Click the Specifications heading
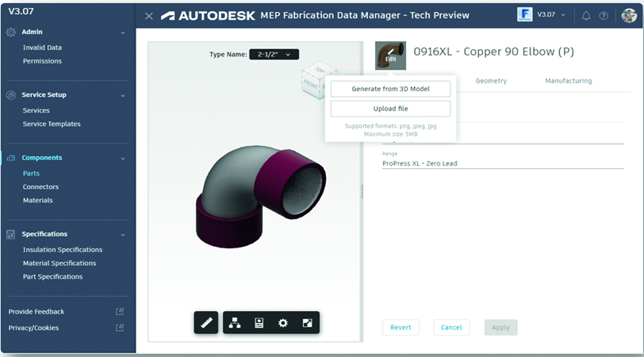The width and height of the screenshot is (644, 357). pos(44,234)
